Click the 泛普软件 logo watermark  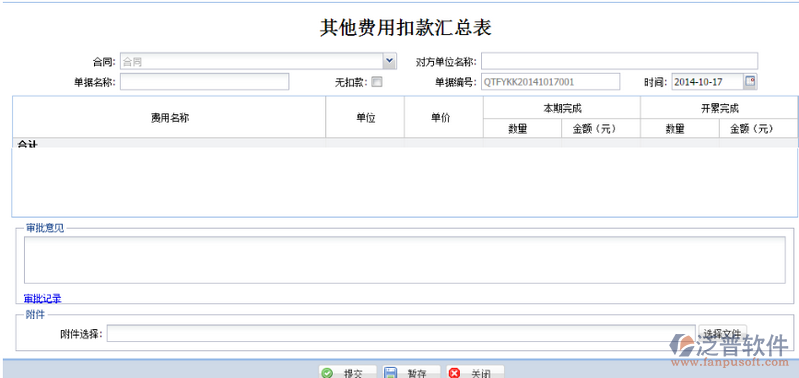(x=729, y=350)
